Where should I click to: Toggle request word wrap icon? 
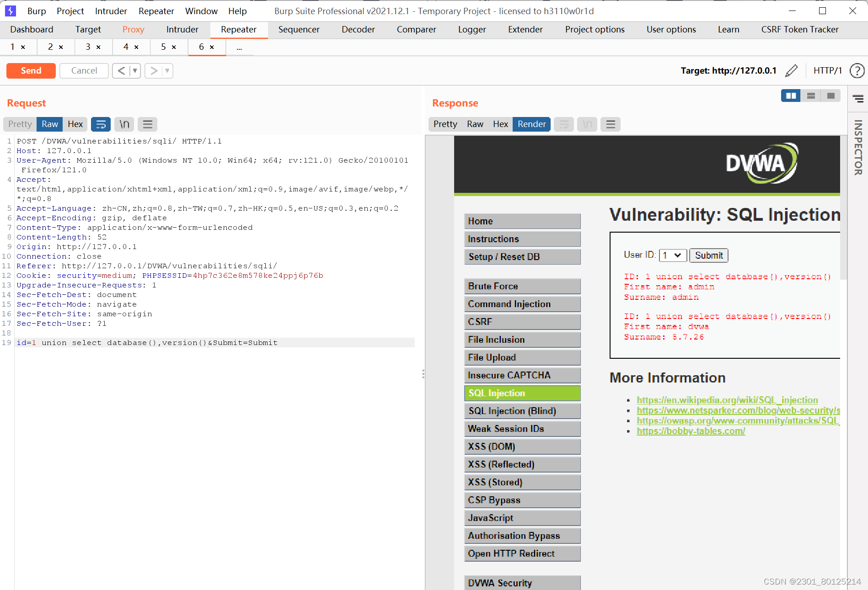point(101,124)
